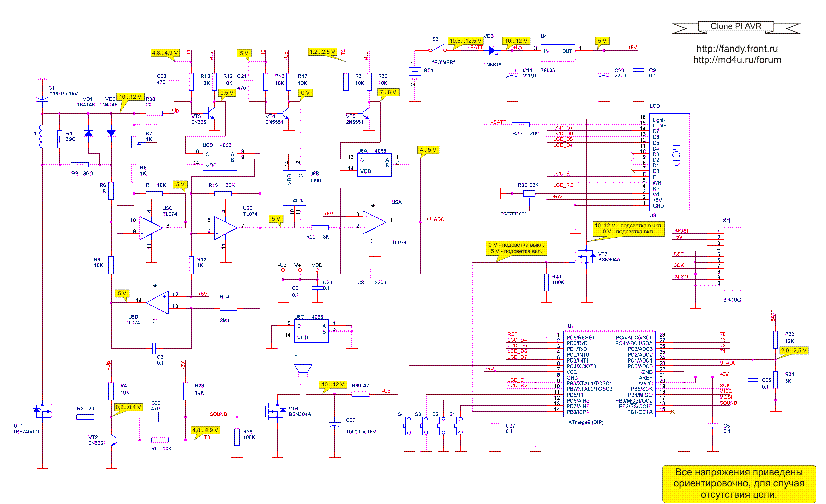Click the R20 3K resistor symbol
The image size is (826, 504).
point(320,228)
